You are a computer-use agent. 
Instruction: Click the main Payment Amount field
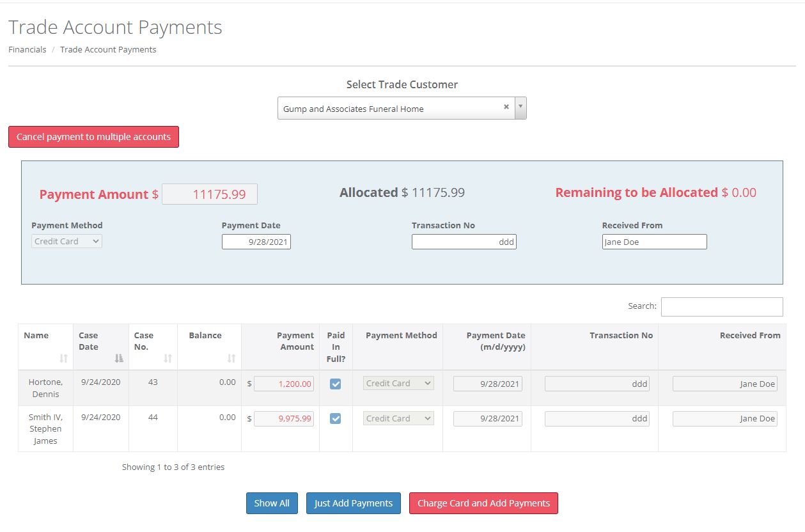(x=210, y=194)
